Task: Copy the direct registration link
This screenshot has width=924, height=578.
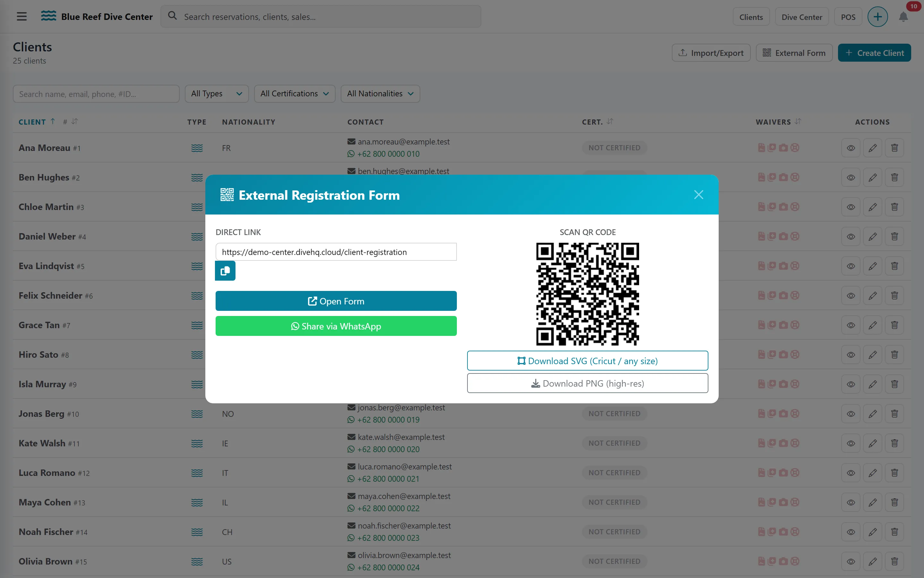Action: (x=225, y=271)
